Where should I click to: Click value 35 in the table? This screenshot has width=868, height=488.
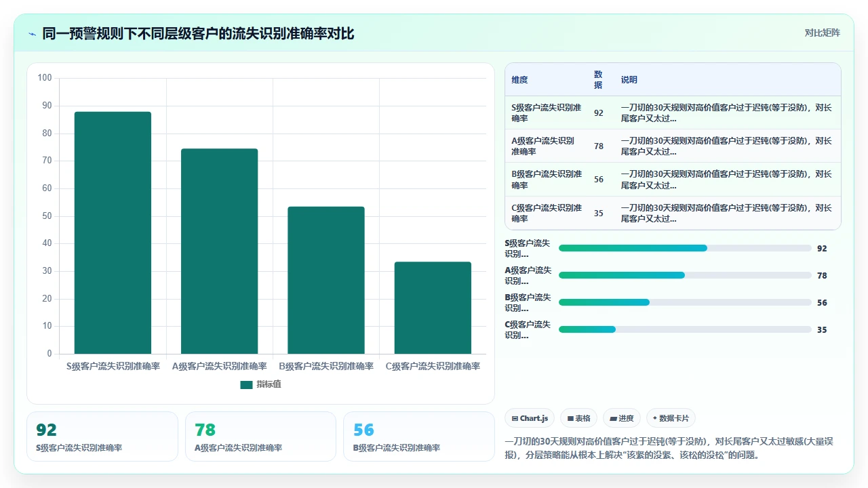click(x=598, y=213)
